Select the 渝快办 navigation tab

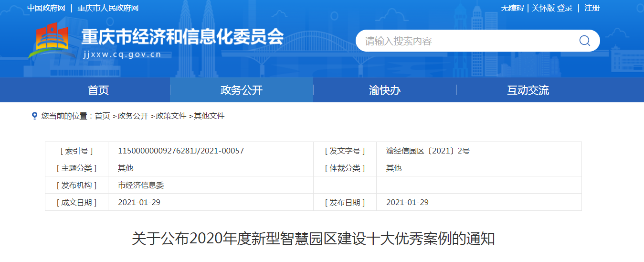(385, 90)
